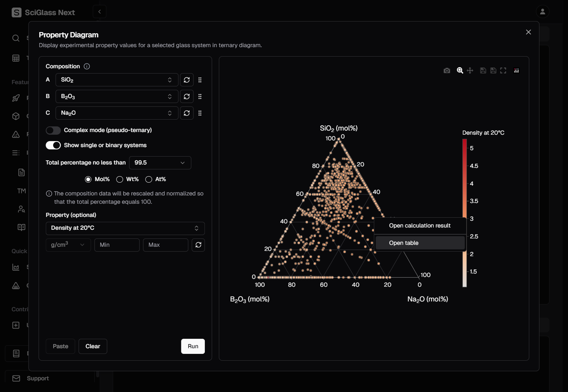The width and height of the screenshot is (568, 392).
Task: Select the zoom tool in plot toolbar
Action: [x=460, y=71]
